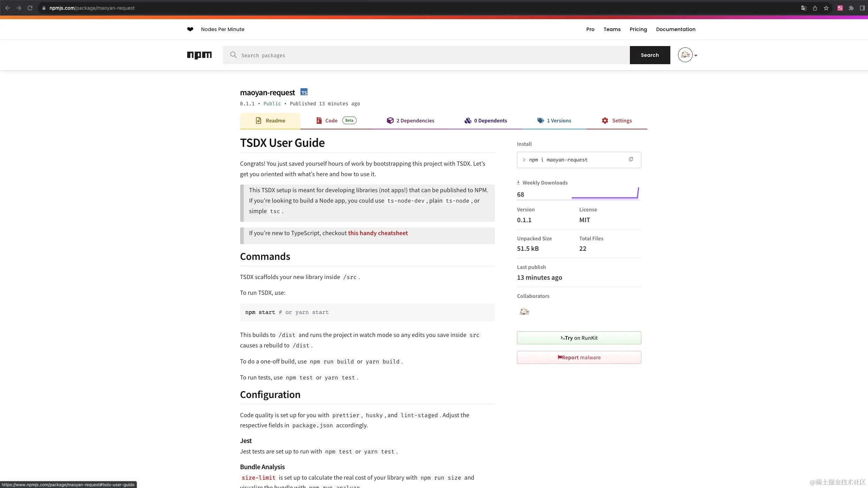This screenshot has height=488, width=868.
Task: Click the black Search button
Action: click(x=650, y=55)
